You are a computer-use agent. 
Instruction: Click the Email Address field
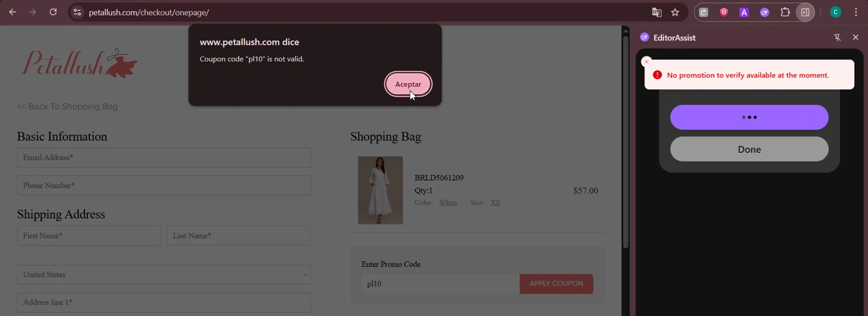(x=164, y=157)
